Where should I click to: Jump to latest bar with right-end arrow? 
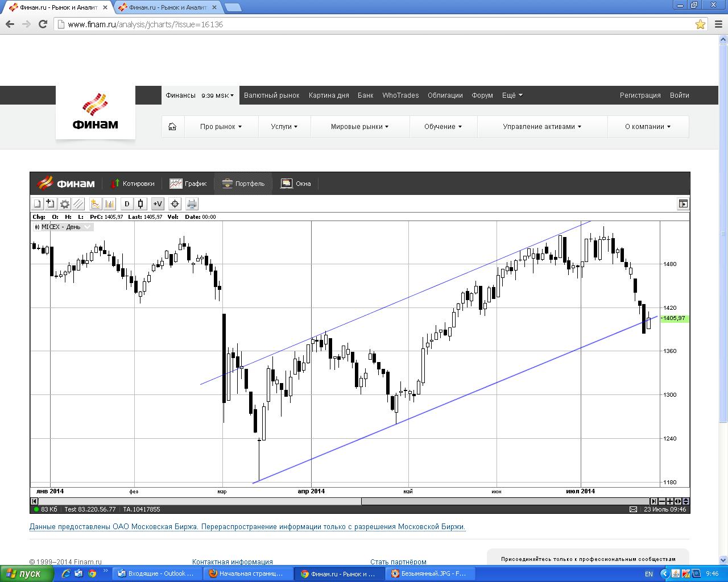click(654, 501)
